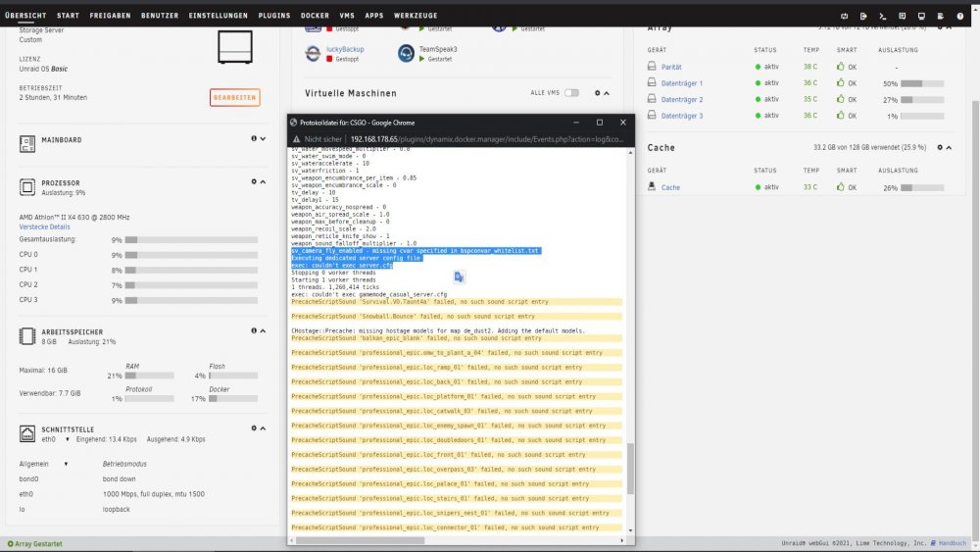Screen dimensions: 980x552
Task: Click the Cache usage bar
Action: pyautogui.click(x=922, y=188)
